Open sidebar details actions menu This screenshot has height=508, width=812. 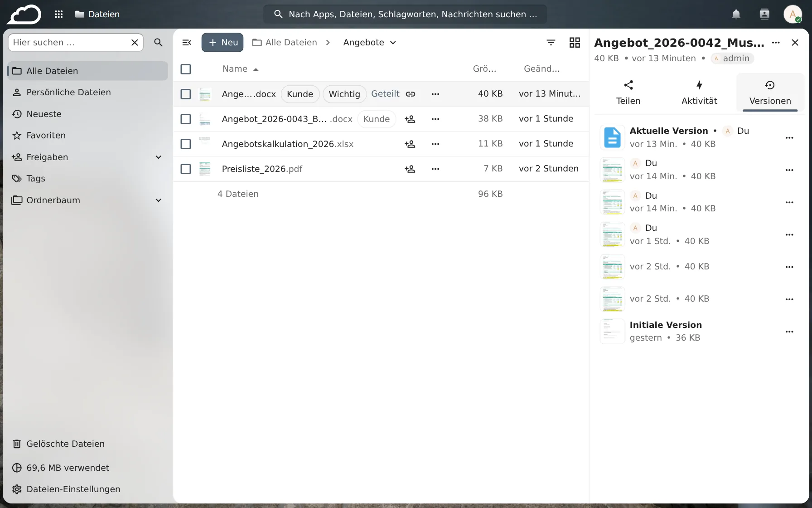[x=776, y=42]
